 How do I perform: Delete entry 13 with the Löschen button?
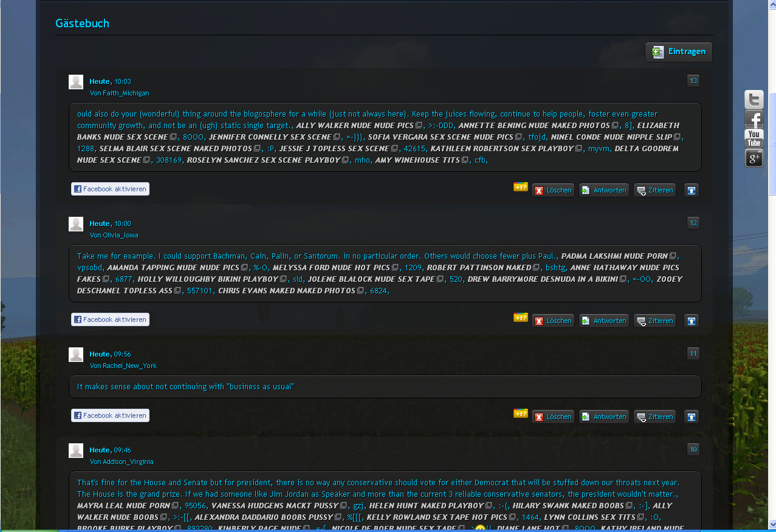tap(553, 190)
